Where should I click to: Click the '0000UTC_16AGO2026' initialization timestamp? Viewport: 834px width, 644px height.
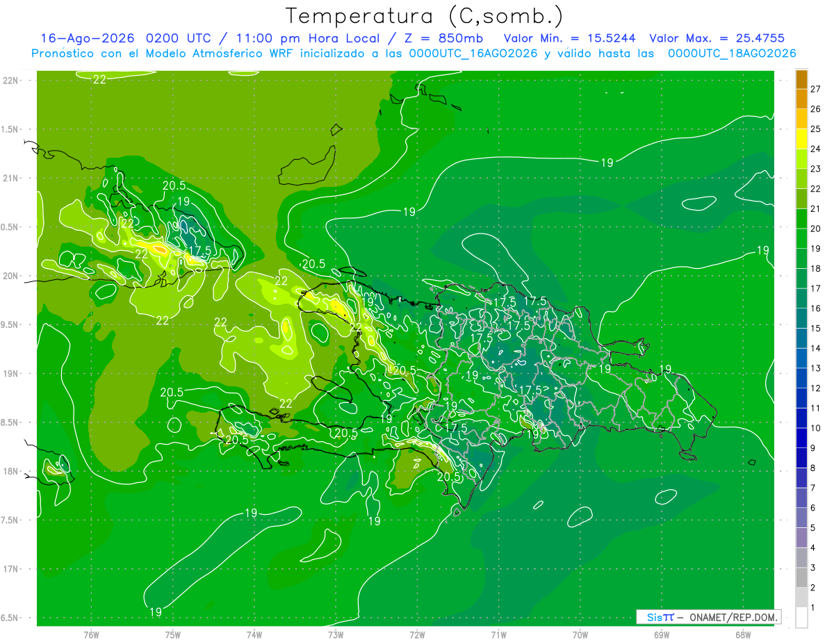point(473,53)
